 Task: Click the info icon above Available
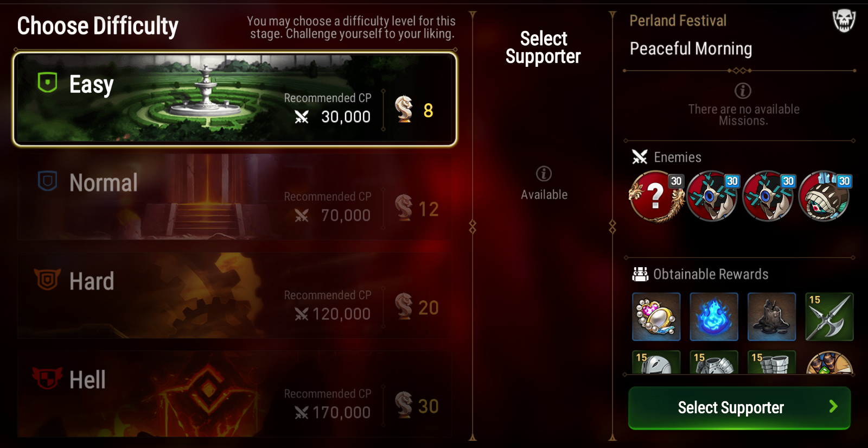click(544, 174)
